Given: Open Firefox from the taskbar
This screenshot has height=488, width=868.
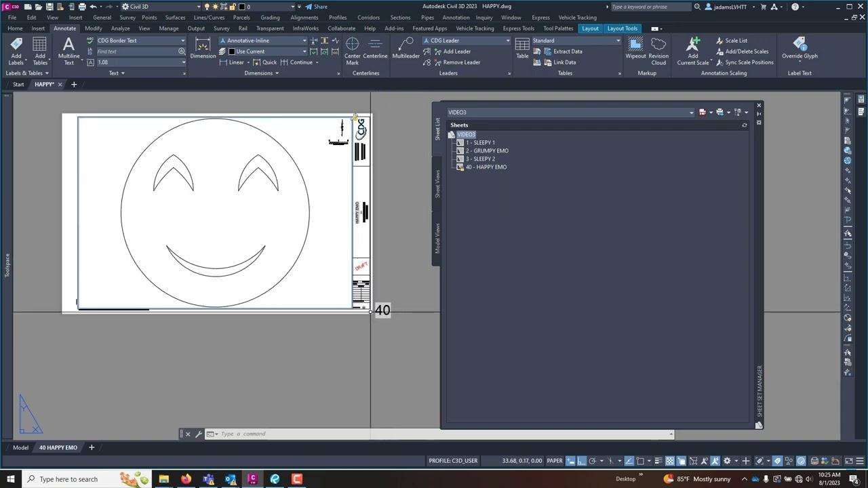Looking at the screenshot, I should [186, 479].
